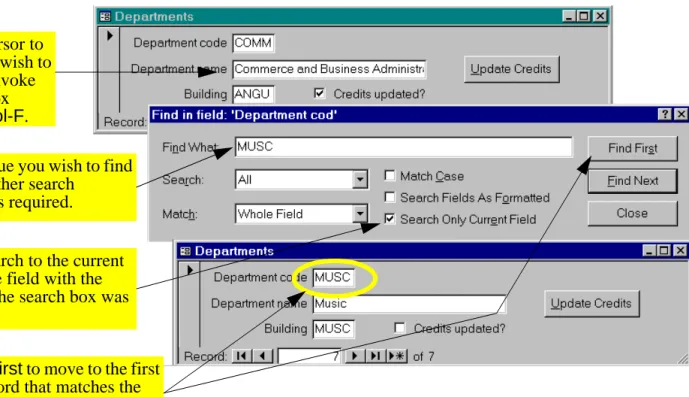Click the Find What input field
The height and width of the screenshot is (397, 689).
404,146
